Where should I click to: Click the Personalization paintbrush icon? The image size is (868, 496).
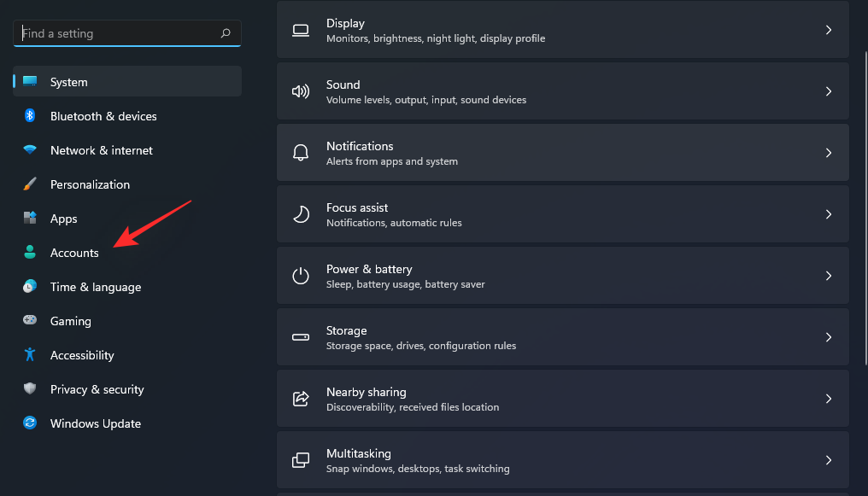coord(30,184)
